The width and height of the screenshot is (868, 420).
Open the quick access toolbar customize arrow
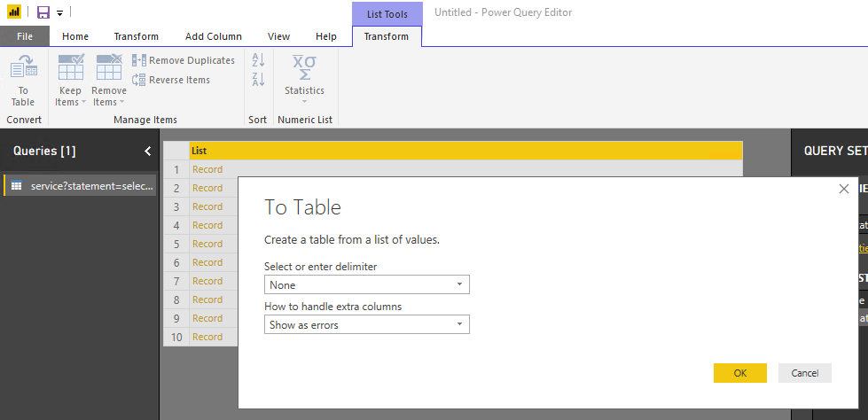coord(59,12)
